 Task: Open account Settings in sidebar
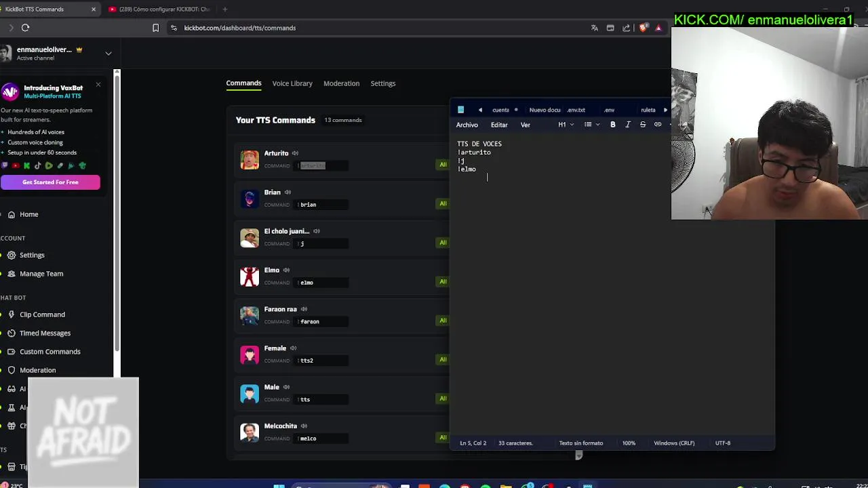32,256
